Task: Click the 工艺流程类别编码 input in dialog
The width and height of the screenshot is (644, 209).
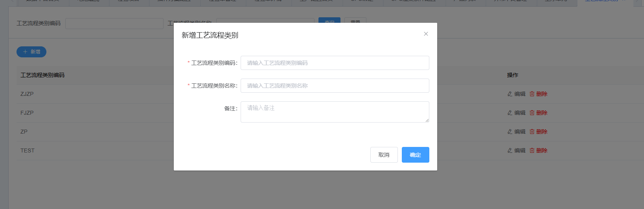Action: click(335, 63)
